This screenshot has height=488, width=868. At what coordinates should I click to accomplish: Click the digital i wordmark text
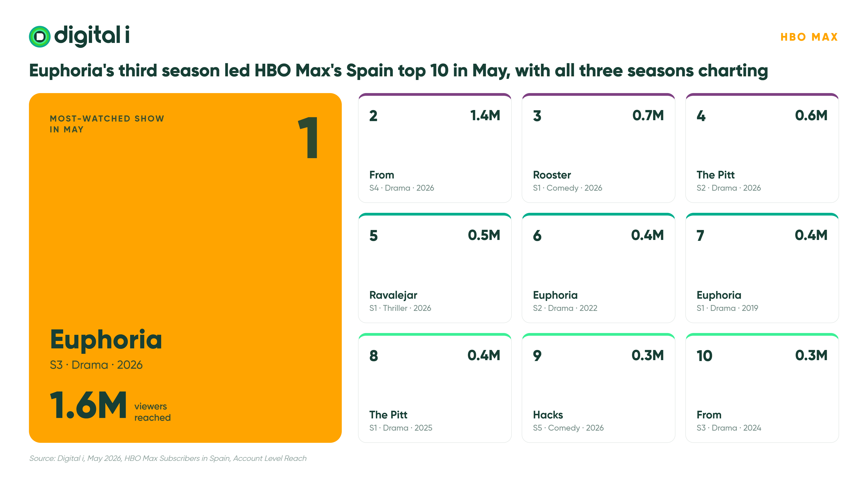point(92,36)
